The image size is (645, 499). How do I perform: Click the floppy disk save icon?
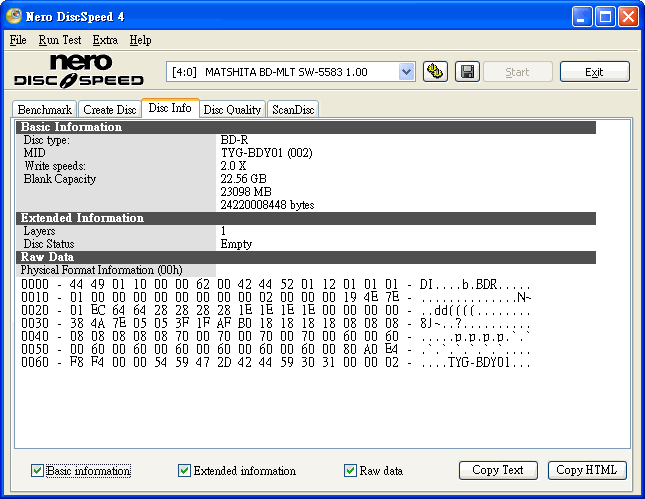467,72
